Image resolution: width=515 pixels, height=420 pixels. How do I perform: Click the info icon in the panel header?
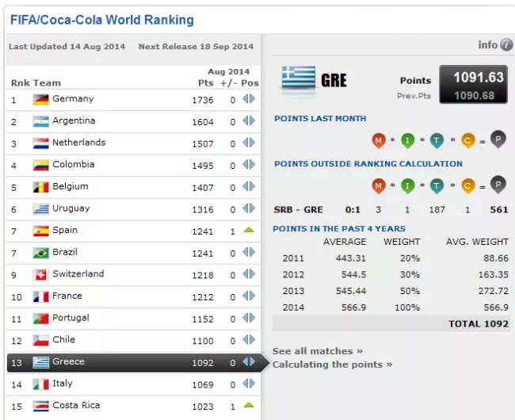click(506, 45)
